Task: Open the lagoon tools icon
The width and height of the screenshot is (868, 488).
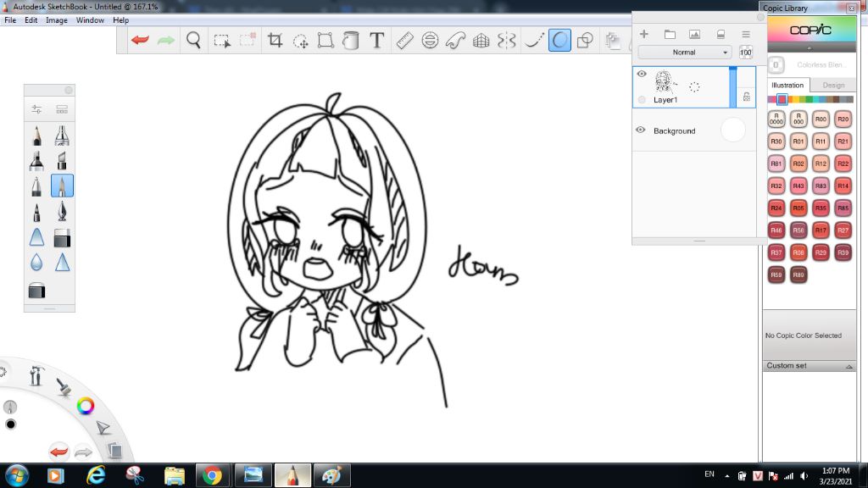Action: click(36, 375)
